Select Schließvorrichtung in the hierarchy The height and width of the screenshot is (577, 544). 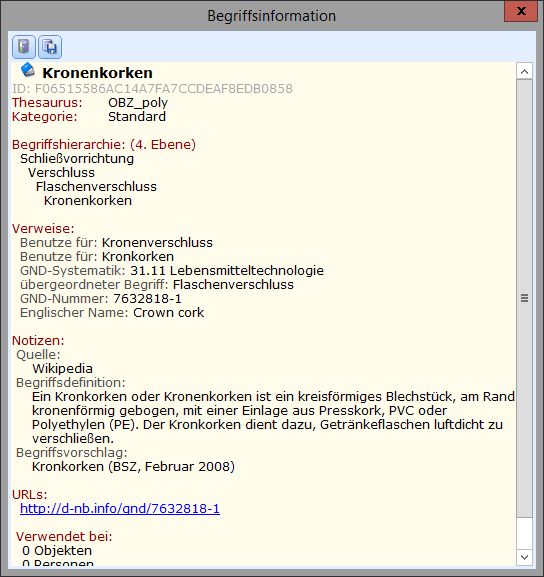tap(77, 159)
